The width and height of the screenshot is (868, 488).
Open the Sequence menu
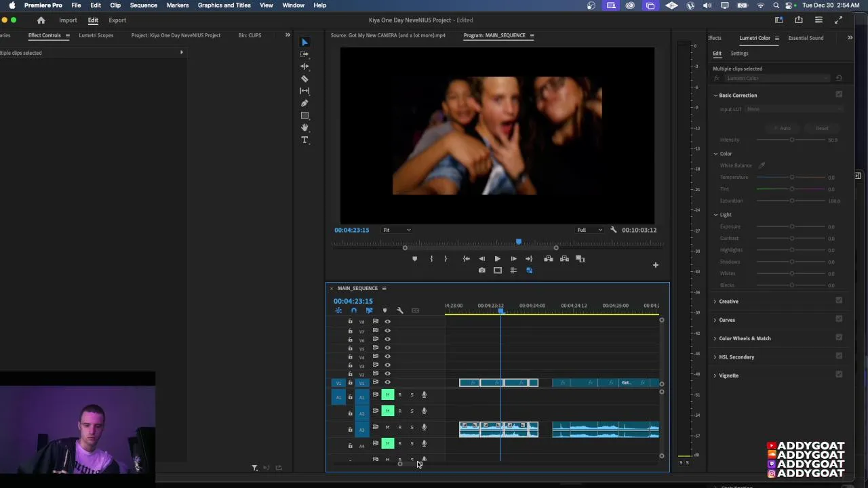pyautogui.click(x=143, y=5)
